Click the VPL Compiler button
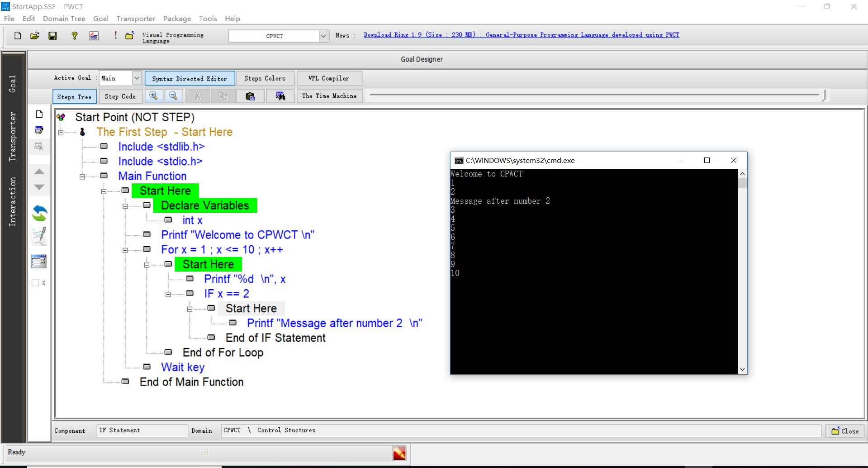868x468 pixels. tap(329, 78)
